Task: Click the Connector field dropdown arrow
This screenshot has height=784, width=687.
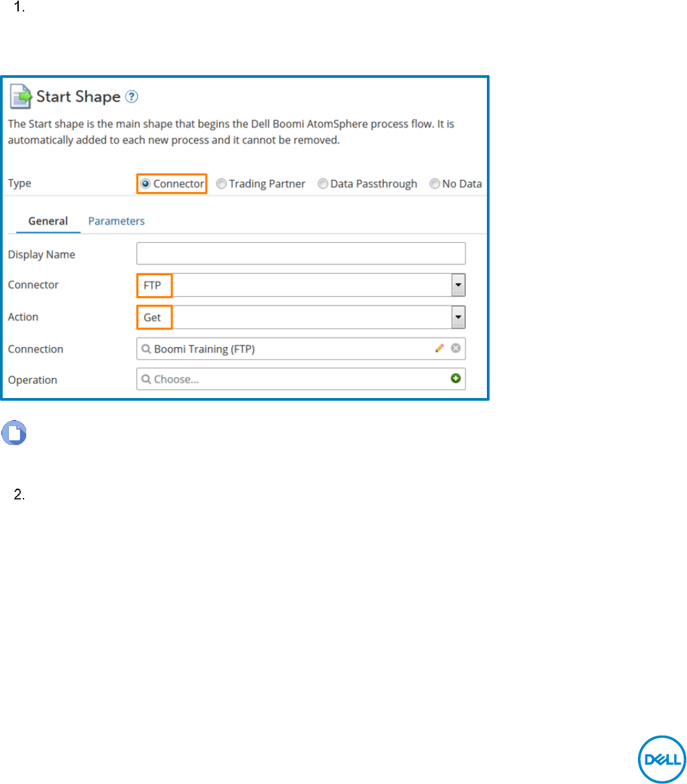Action: (458, 285)
